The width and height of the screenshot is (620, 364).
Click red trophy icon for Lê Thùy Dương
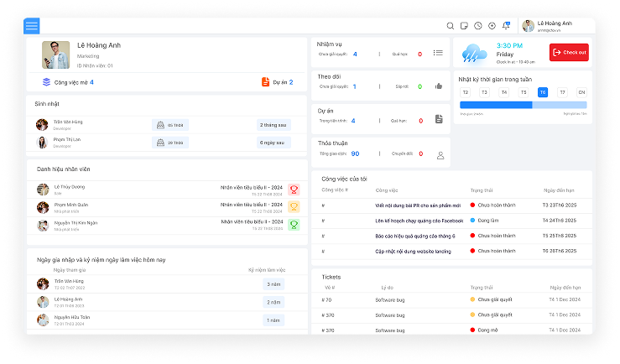[x=294, y=190]
